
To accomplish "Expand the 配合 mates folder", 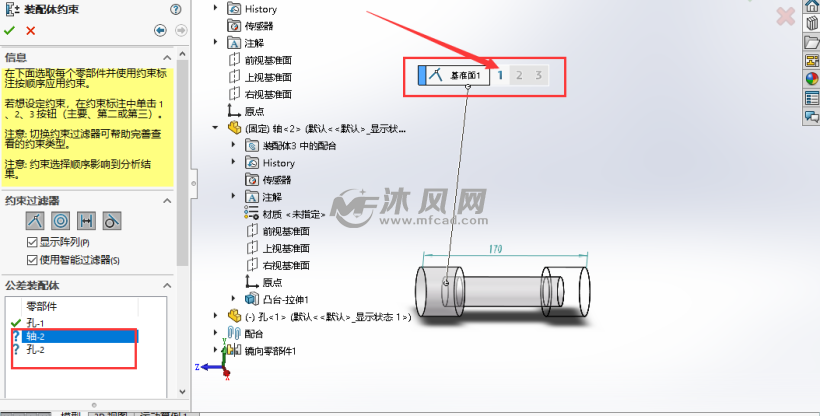I will 215,332.
